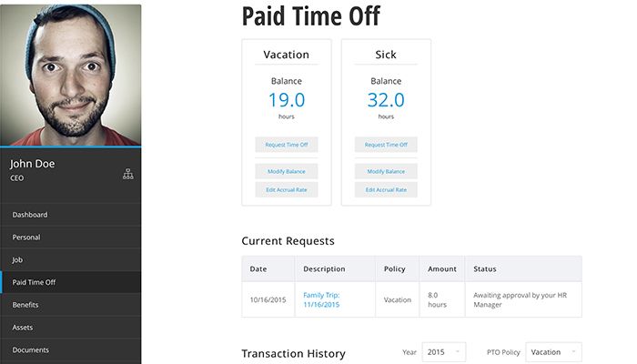
Task: Go to Personal in the sidebar
Action: [26, 238]
